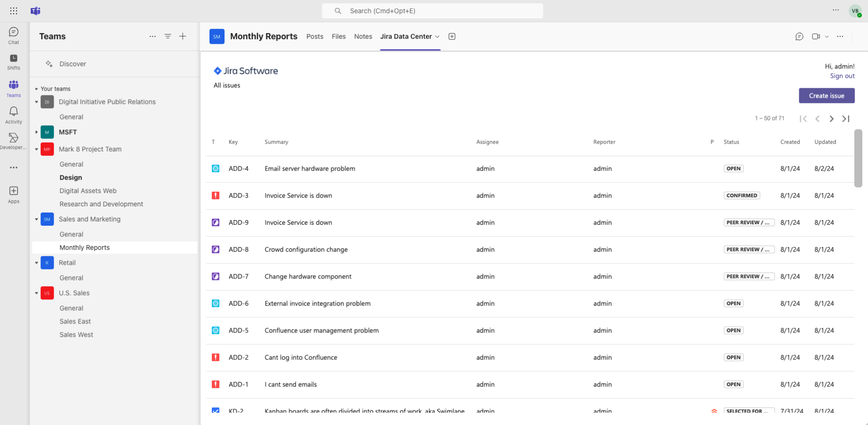
Task: Open the Teams section icon
Action: coord(14,88)
